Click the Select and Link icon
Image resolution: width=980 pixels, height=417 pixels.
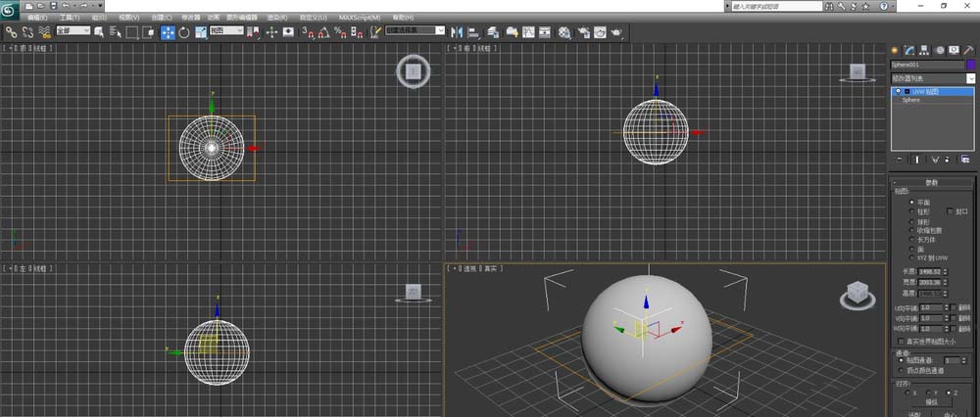12,32
